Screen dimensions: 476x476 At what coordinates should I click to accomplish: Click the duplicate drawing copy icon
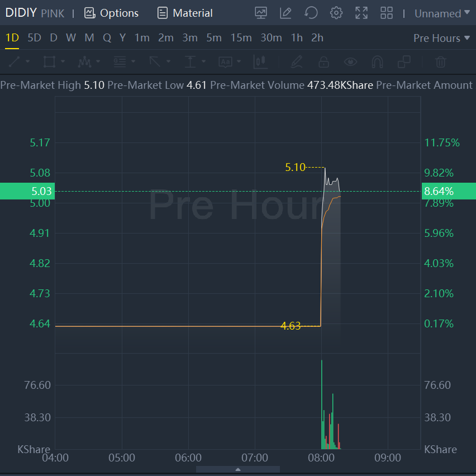coord(404,61)
